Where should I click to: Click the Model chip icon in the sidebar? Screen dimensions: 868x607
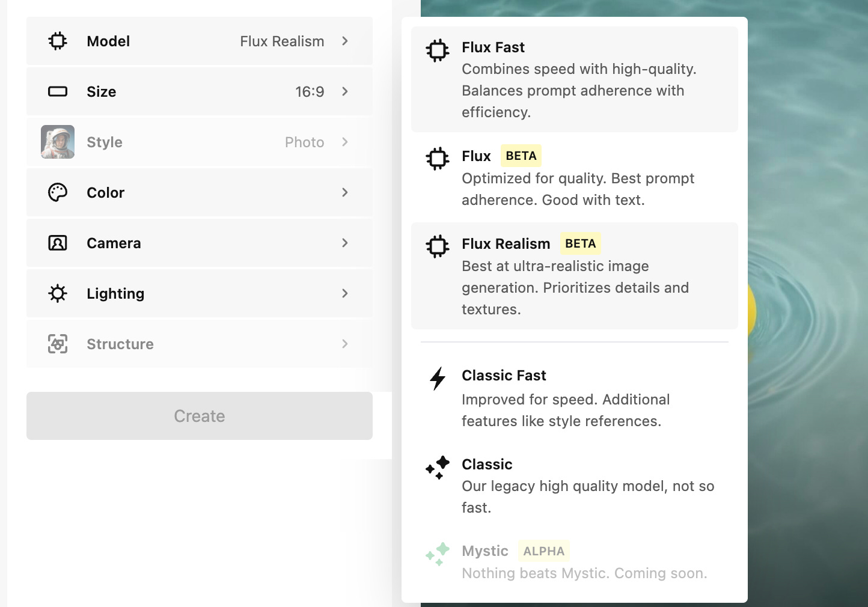tap(57, 41)
